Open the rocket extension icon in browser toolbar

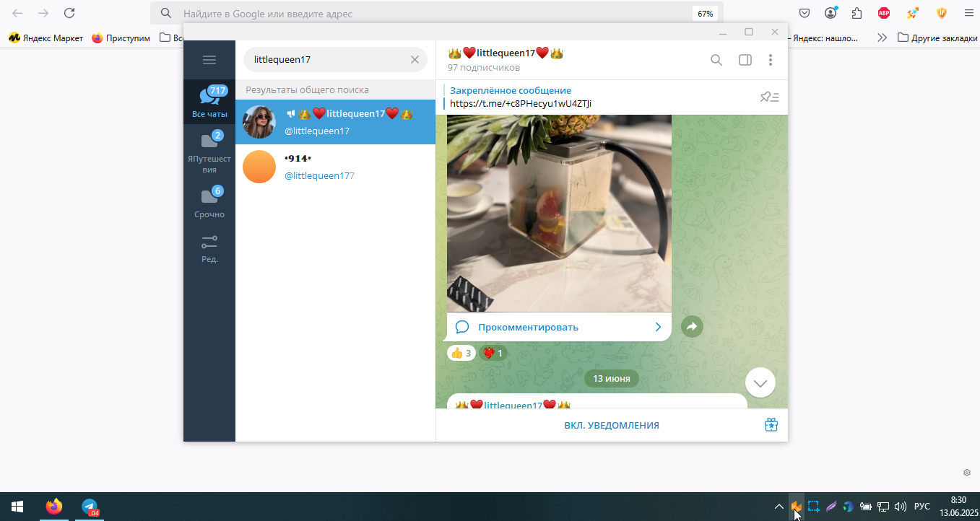(x=914, y=13)
